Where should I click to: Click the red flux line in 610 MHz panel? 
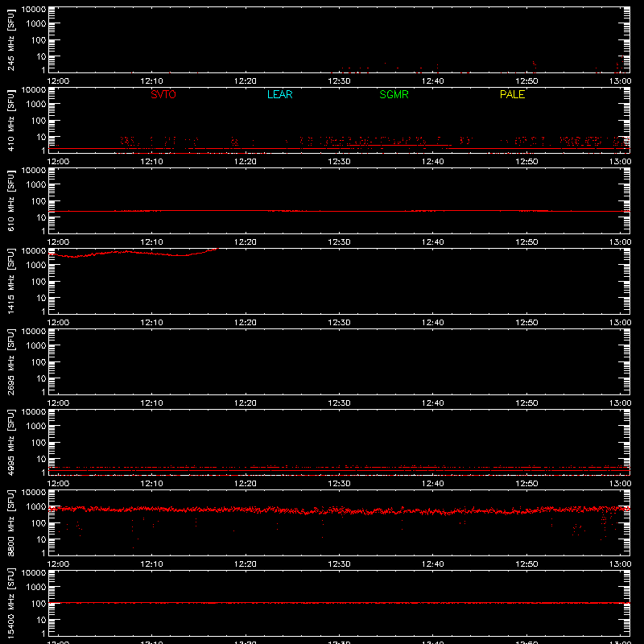click(339, 211)
